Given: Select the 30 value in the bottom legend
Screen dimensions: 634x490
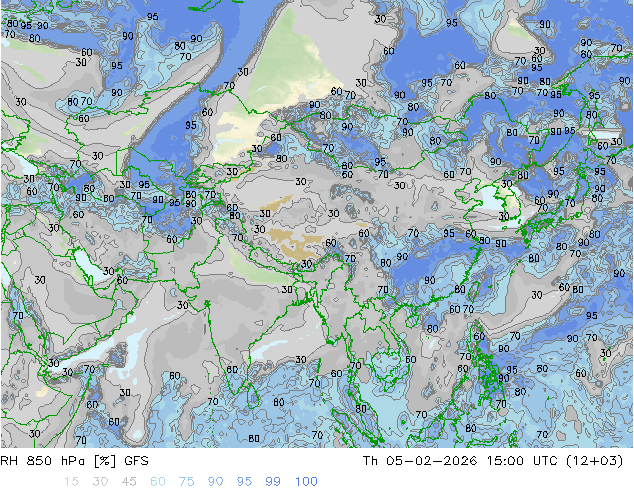Looking at the screenshot, I should coord(100,482).
